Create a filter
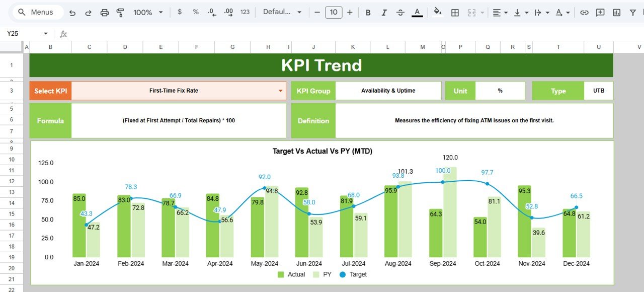Screen dimensions: 644x292 [632, 12]
